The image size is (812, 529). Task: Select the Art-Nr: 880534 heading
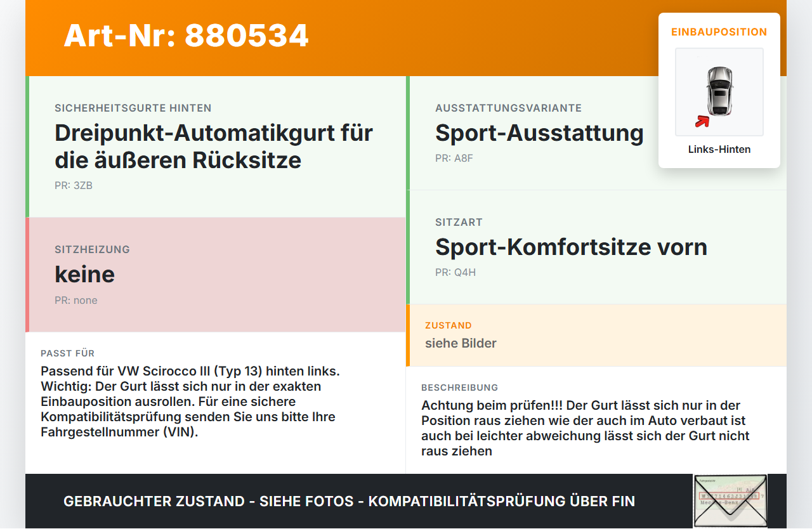click(186, 36)
